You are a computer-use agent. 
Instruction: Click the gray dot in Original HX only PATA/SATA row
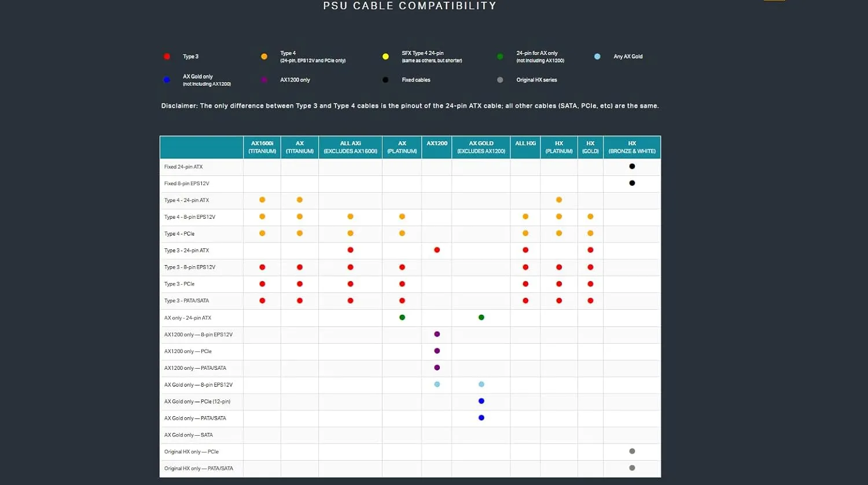click(632, 468)
